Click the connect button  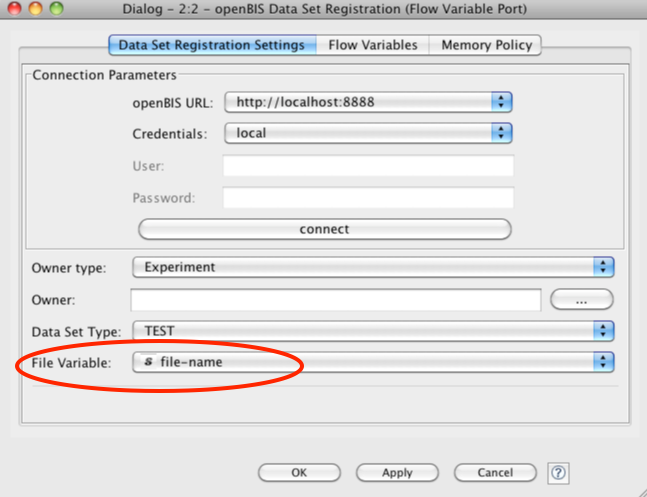(325, 229)
